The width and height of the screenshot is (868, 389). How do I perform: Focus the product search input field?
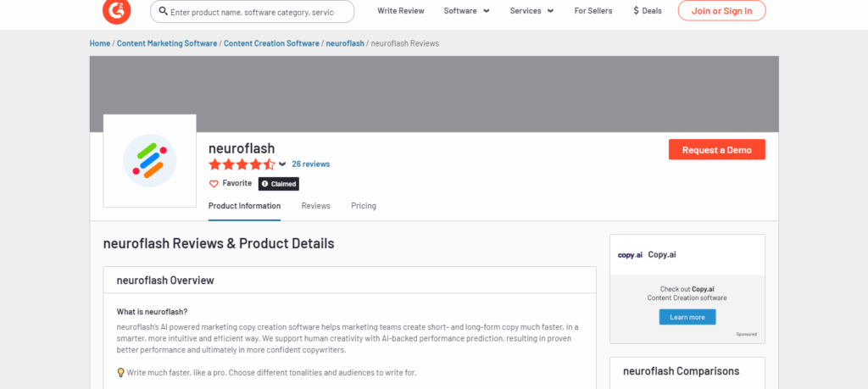[x=252, y=11]
